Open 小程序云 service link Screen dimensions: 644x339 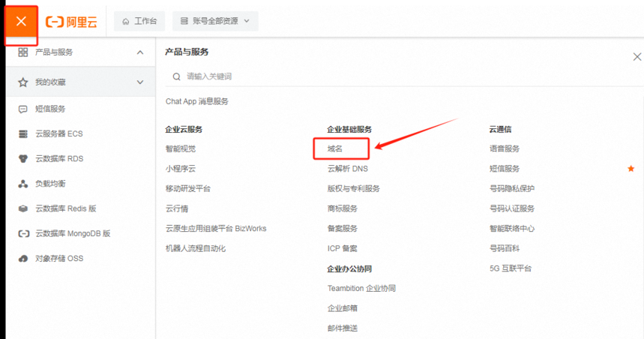pos(181,169)
